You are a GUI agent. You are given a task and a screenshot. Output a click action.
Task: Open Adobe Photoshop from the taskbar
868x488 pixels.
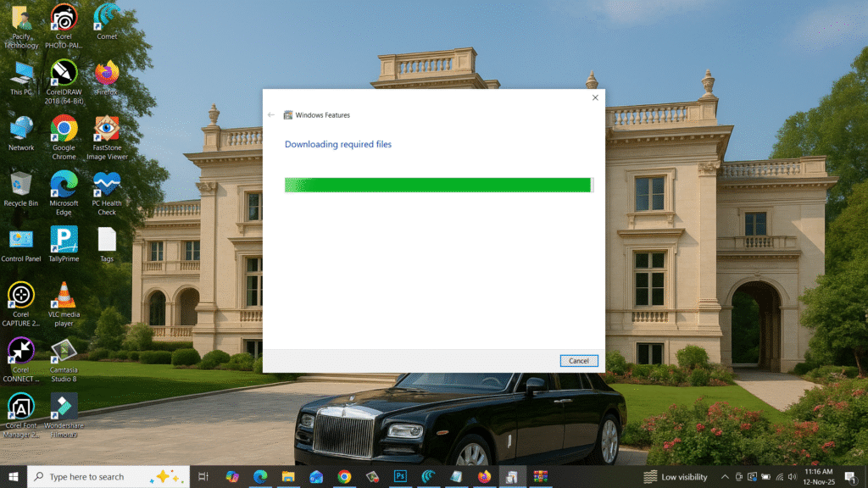(x=398, y=475)
